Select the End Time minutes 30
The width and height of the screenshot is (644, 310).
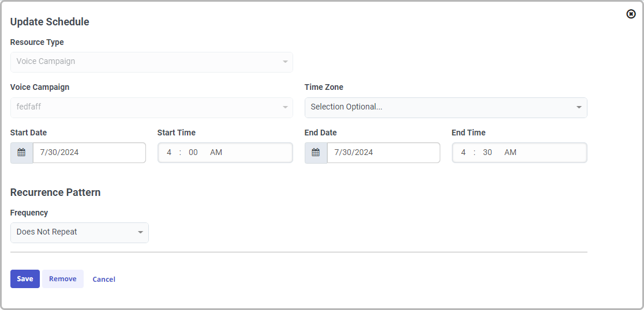pos(488,153)
